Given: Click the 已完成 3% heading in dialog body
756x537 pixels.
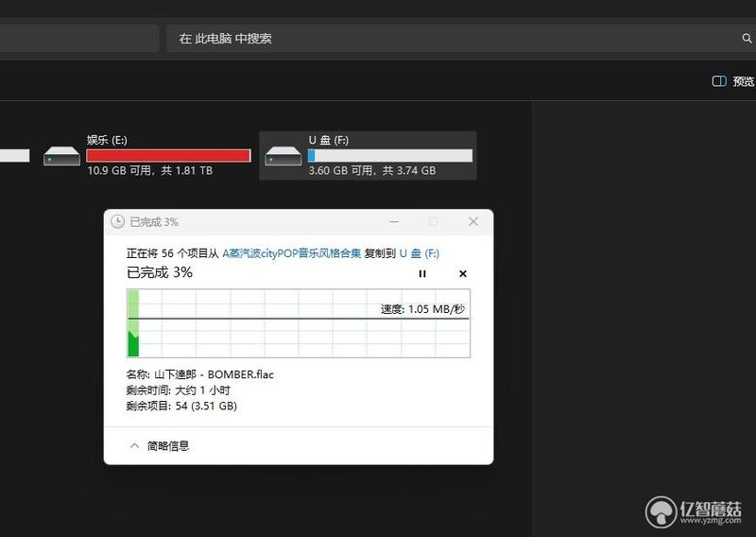Looking at the screenshot, I should pyautogui.click(x=160, y=272).
